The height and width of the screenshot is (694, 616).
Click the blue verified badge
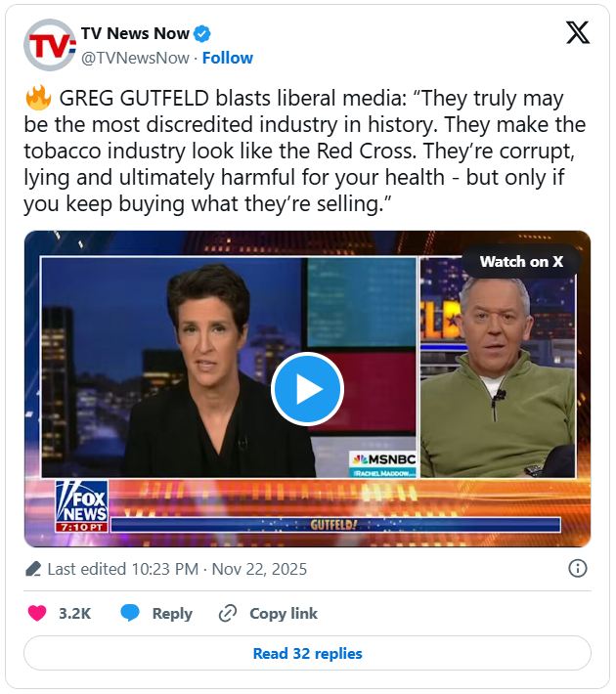click(x=202, y=33)
